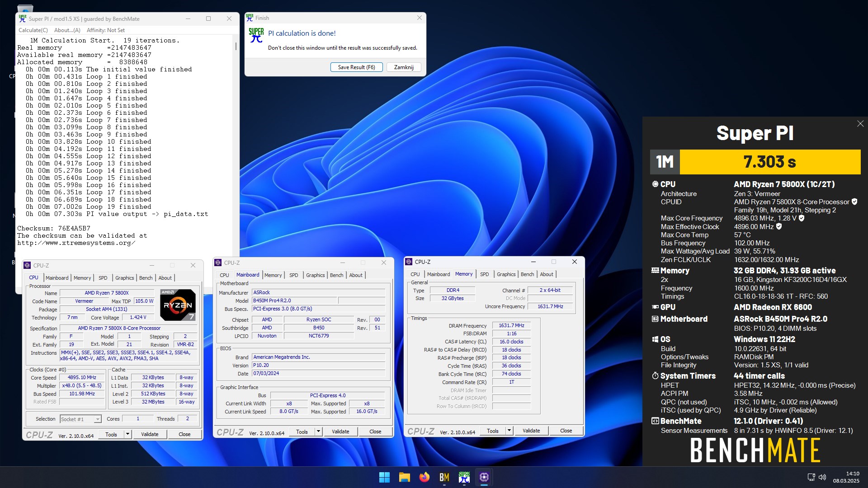Click the Checksum: 76E4A5B7 line
The image size is (868, 488).
[x=54, y=229]
